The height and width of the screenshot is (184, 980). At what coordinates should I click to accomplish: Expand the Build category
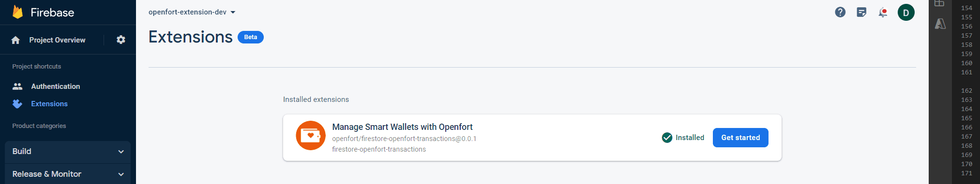(x=68, y=152)
